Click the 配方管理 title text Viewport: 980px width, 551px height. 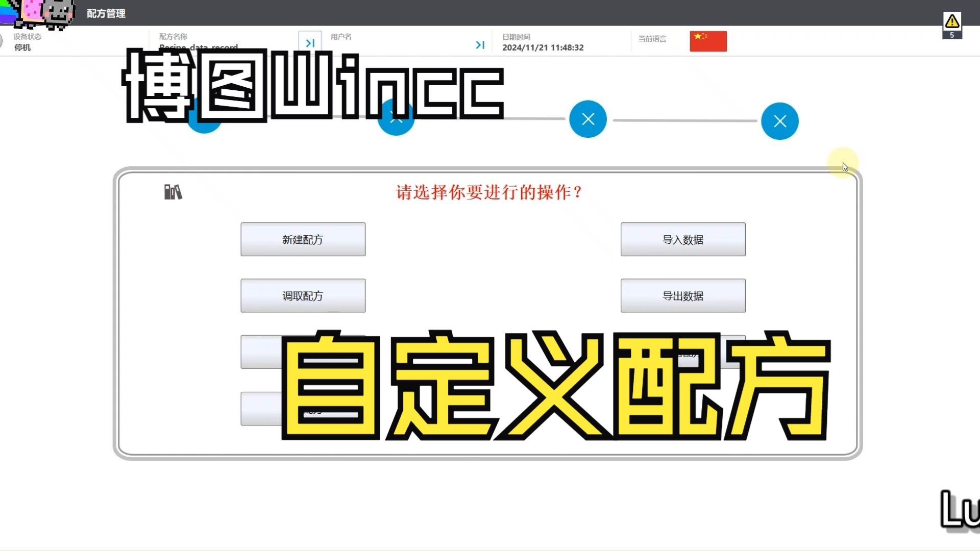tap(106, 14)
